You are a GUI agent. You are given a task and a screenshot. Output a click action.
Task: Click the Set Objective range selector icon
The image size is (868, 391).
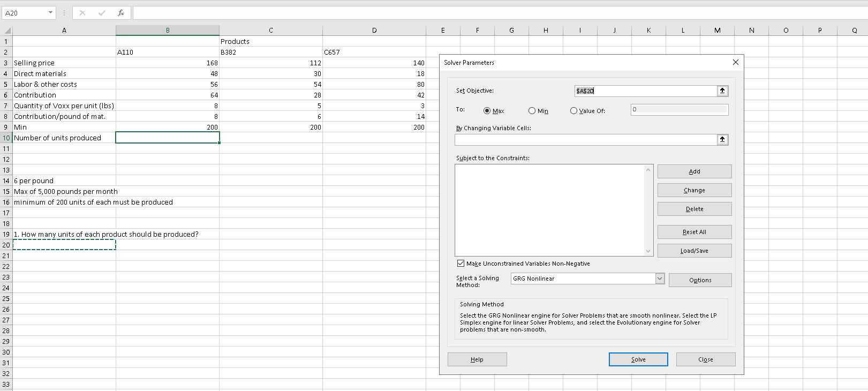(722, 91)
